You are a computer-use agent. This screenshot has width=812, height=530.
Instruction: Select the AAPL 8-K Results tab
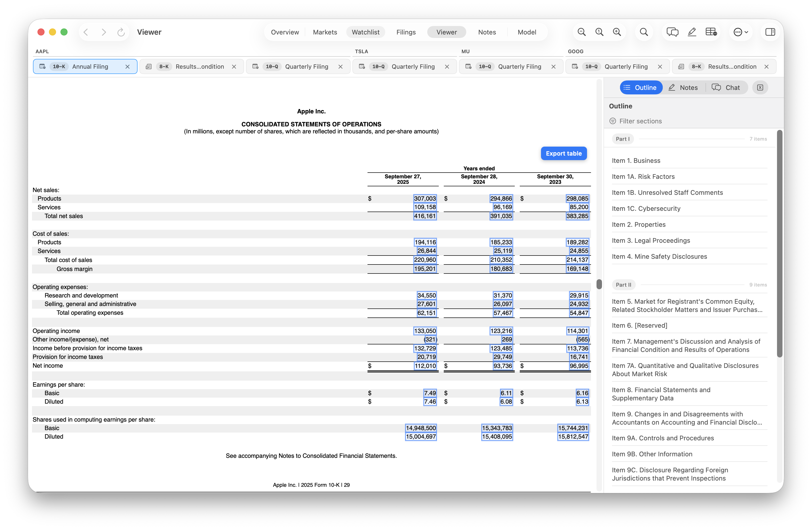191,67
